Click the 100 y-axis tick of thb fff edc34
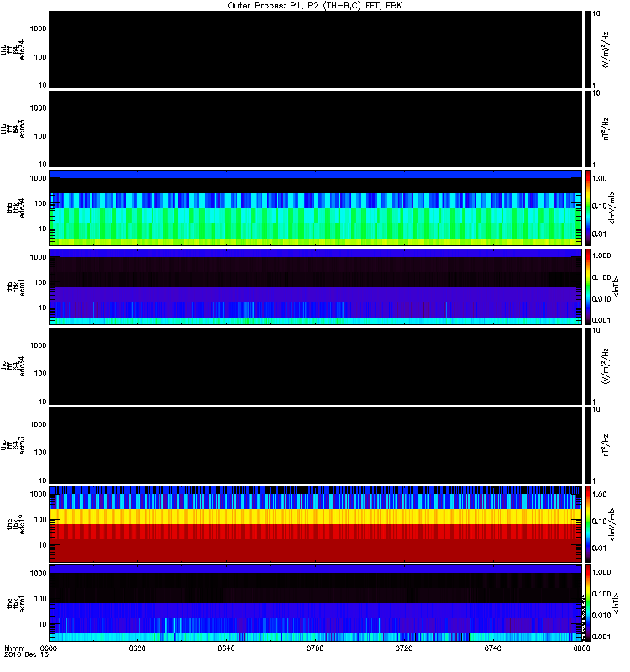The width and height of the screenshot is (630, 672). coord(40,57)
